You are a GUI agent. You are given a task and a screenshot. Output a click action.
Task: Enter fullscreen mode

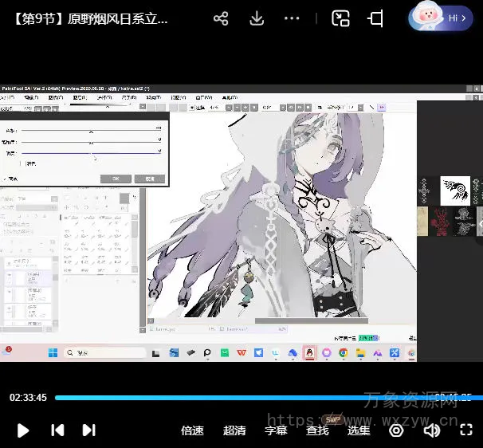click(466, 430)
